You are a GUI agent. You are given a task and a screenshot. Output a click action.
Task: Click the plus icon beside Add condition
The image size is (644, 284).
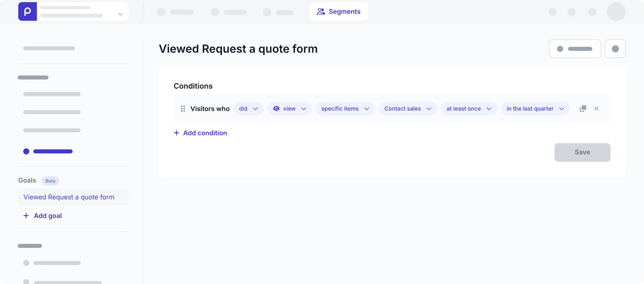pyautogui.click(x=176, y=133)
